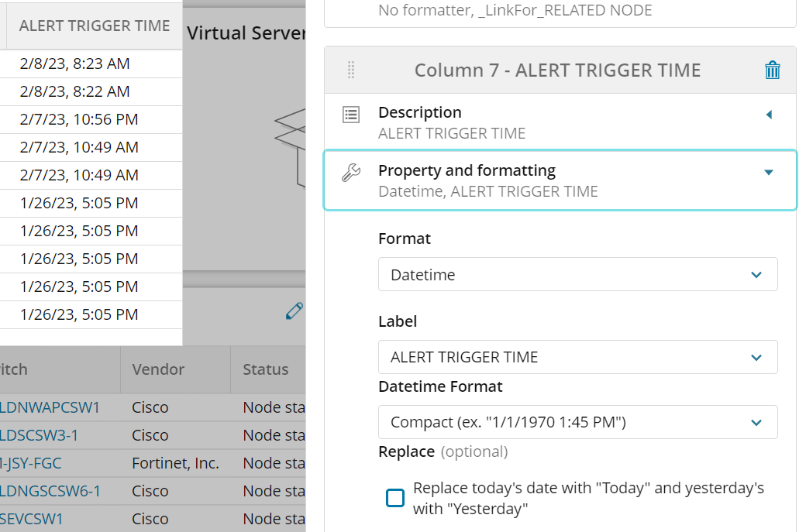Open the SEVCSW1 node link
806x532 pixels.
tap(32, 519)
